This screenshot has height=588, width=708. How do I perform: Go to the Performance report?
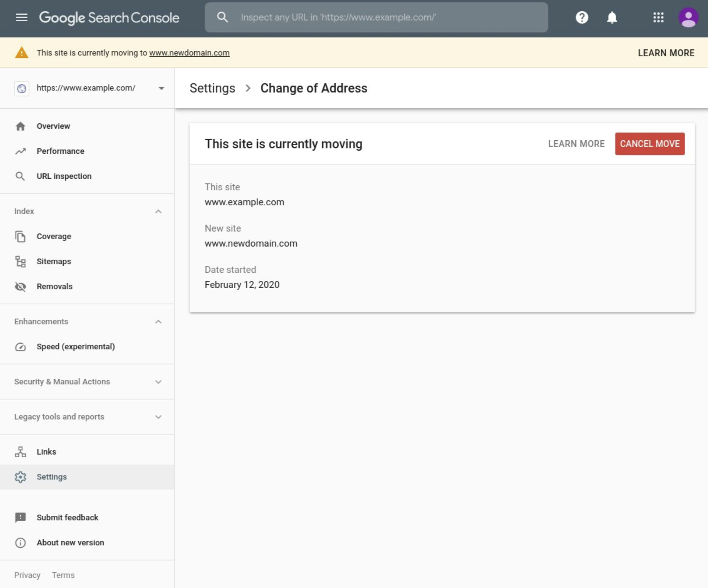[60, 151]
